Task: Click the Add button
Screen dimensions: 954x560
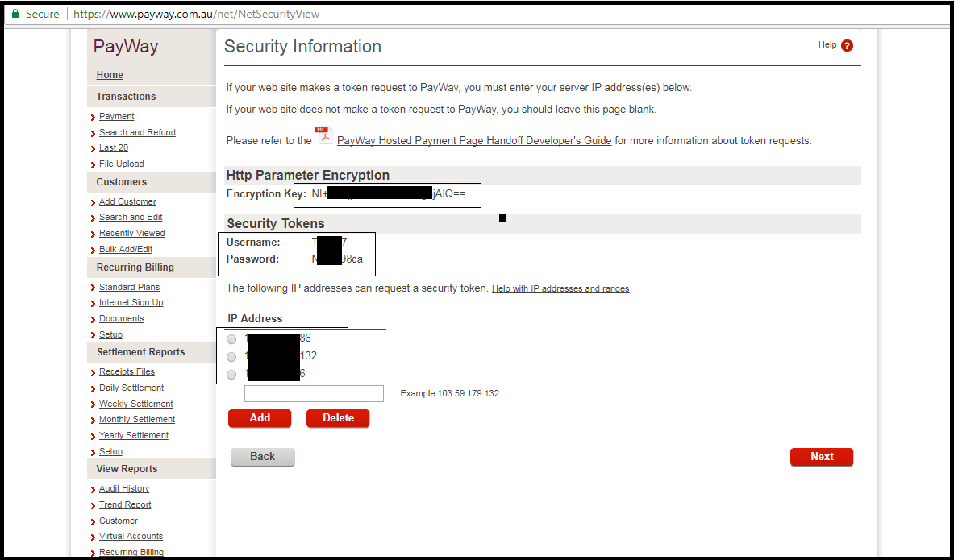Action: tap(260, 418)
